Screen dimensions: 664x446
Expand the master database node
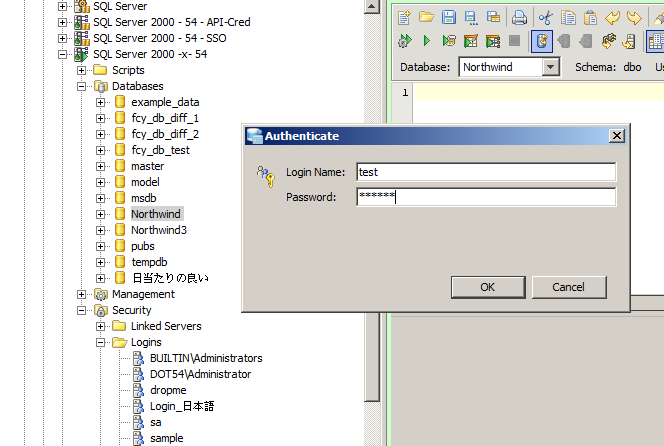coord(100,166)
